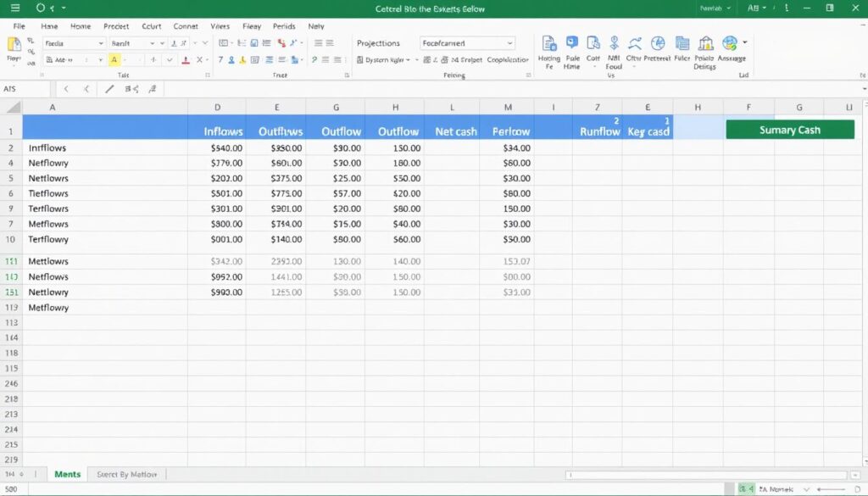
Task: Click the green Sumary Cash button
Action: 789,130
